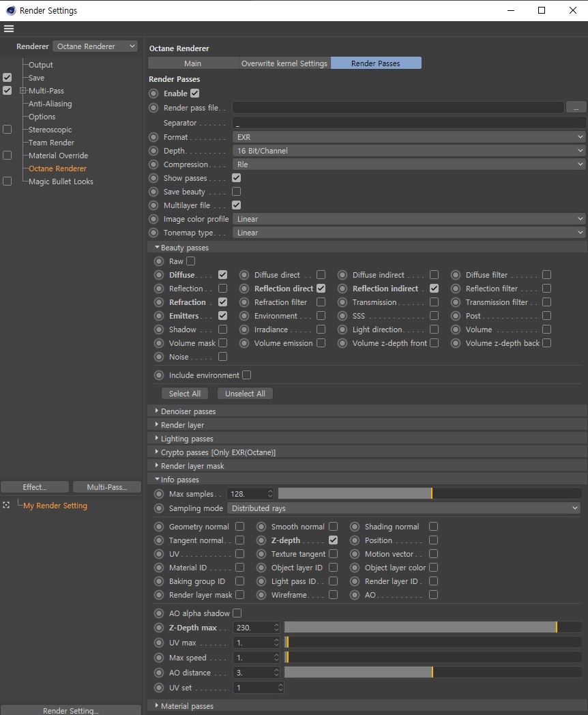
Task: Click the animation dot beside Show passes
Action: 154,178
